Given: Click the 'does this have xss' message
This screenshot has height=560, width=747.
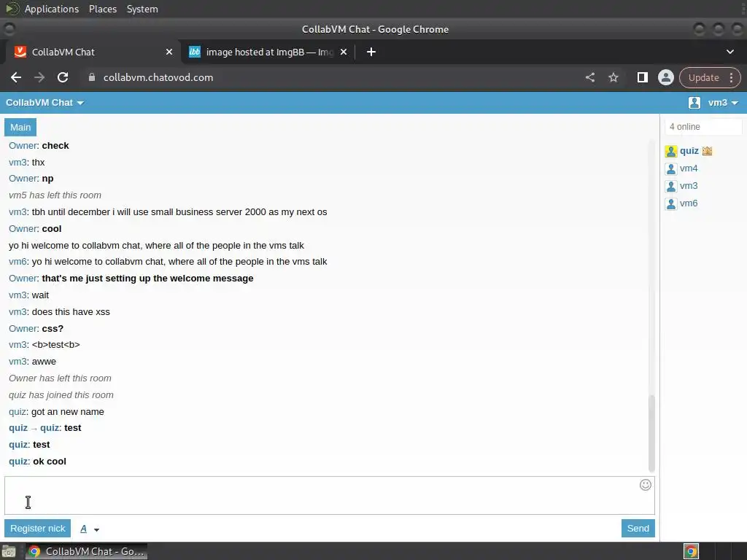Looking at the screenshot, I should point(71,312).
